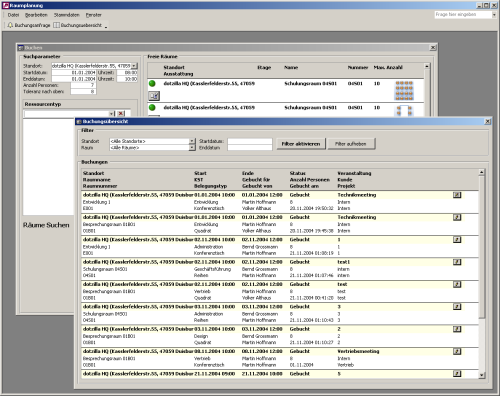Click the Startdatum field in Suchparameter
The image size is (500, 396).
74,72
